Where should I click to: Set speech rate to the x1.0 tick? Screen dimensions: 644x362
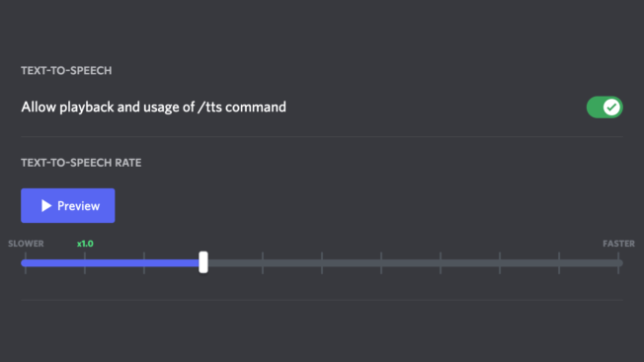pos(85,262)
